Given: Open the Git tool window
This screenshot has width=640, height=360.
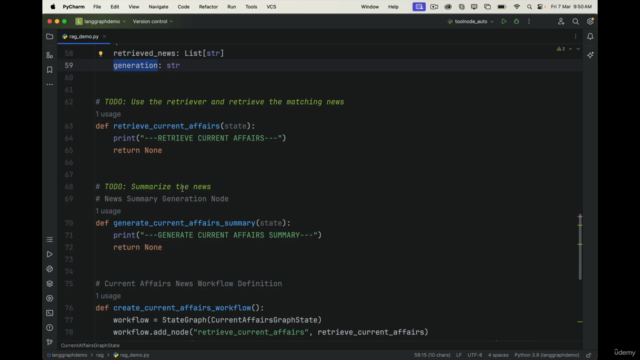Looking at the screenshot, I should 49,342.
